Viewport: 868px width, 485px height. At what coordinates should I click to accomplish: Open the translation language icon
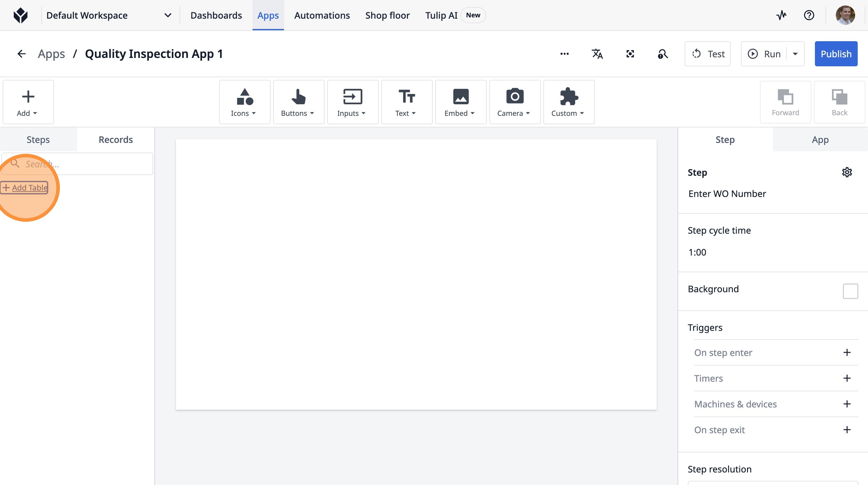pos(597,54)
